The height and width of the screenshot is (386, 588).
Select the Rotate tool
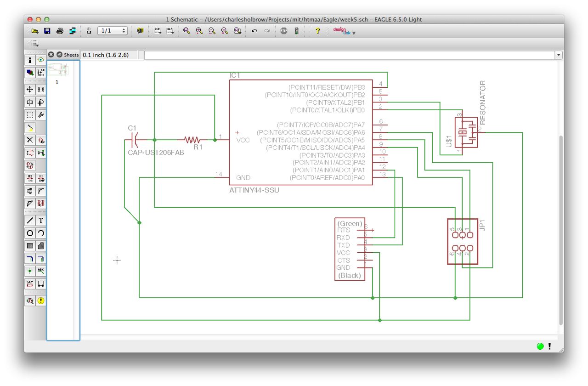click(x=41, y=102)
